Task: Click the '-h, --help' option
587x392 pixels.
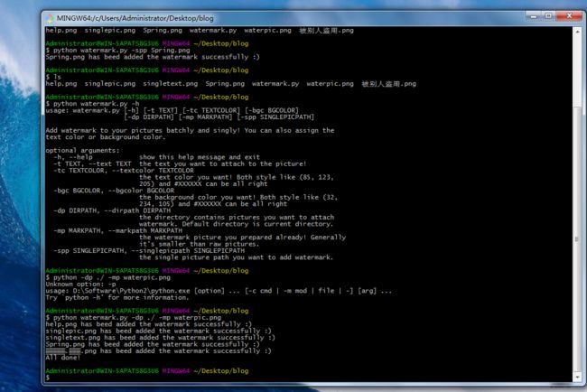Action: 72,157
